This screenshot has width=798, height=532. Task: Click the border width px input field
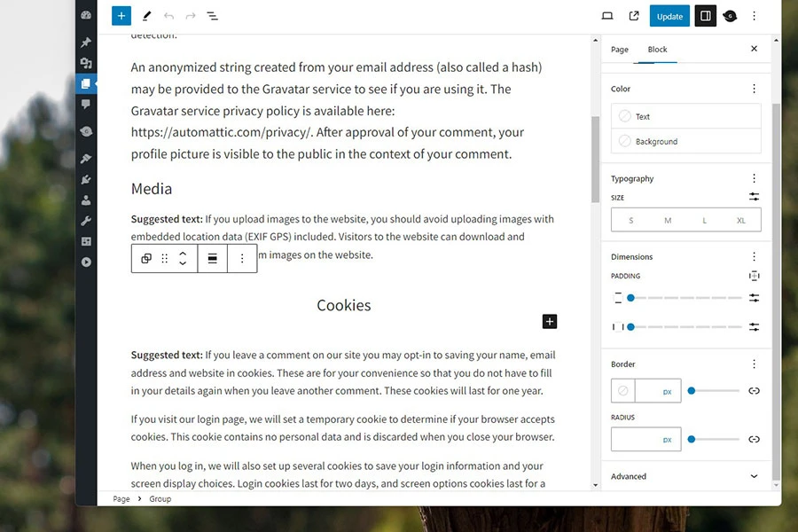pyautogui.click(x=660, y=390)
